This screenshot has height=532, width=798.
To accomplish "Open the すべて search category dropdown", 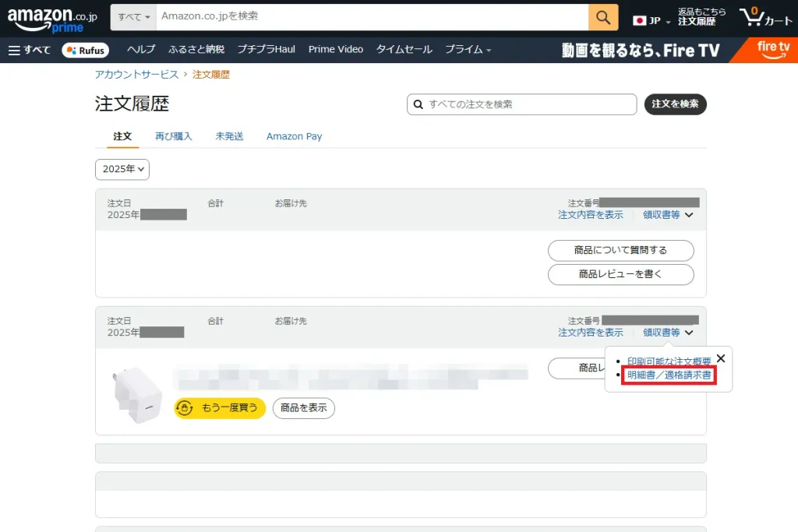I will click(133, 17).
